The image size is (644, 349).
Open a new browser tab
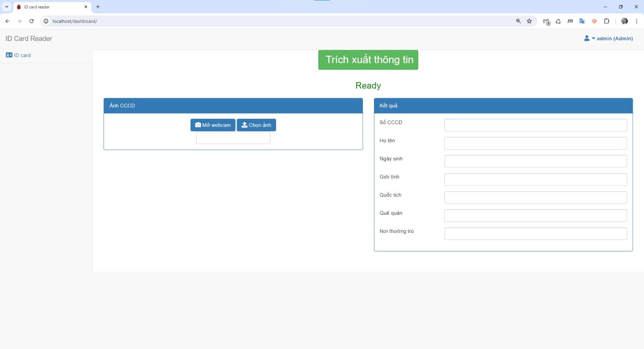tap(98, 7)
